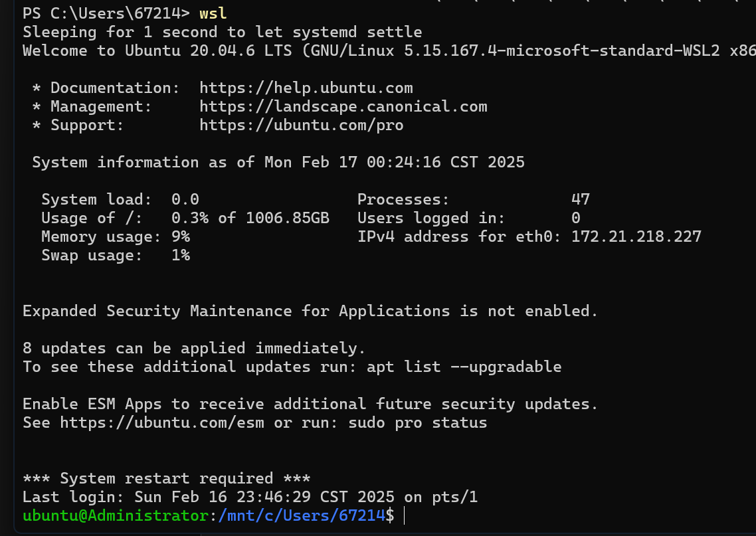The width and height of the screenshot is (756, 536).
Task: Click the IP address '172.21.218.227'
Action: point(636,237)
